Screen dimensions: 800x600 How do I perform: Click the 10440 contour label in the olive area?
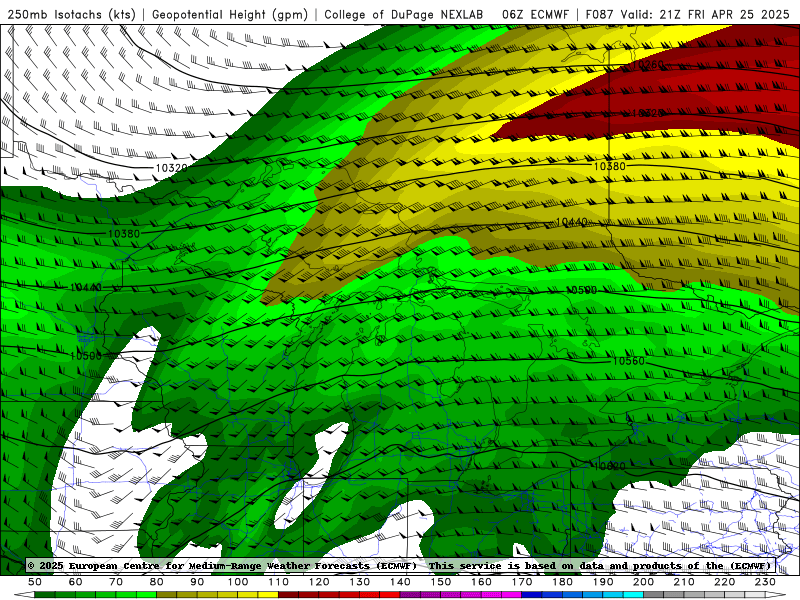click(571, 222)
